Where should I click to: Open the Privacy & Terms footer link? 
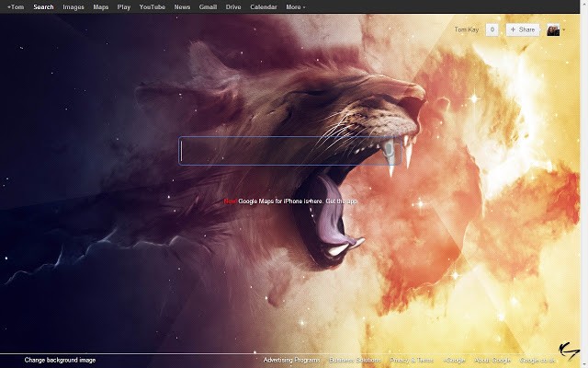click(412, 360)
